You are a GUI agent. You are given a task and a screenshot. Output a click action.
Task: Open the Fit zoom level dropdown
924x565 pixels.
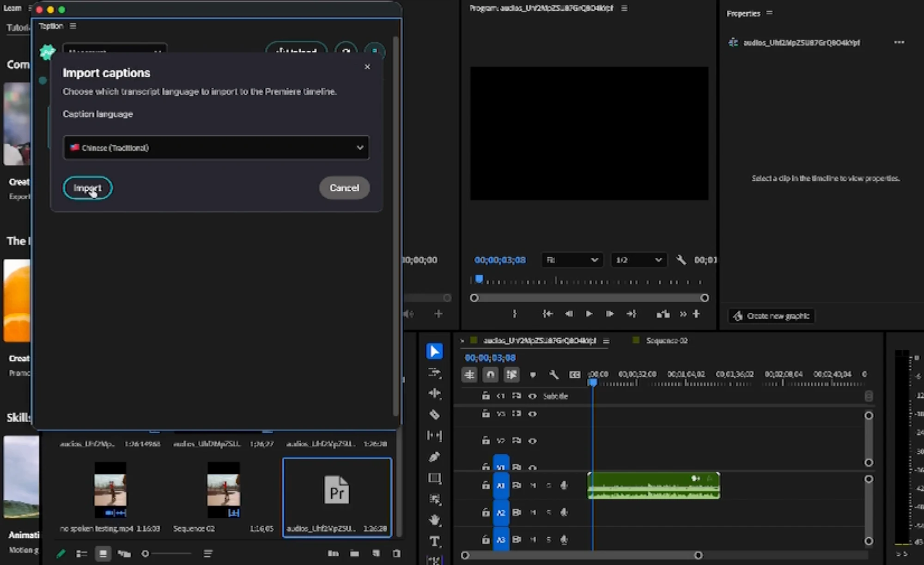click(572, 260)
